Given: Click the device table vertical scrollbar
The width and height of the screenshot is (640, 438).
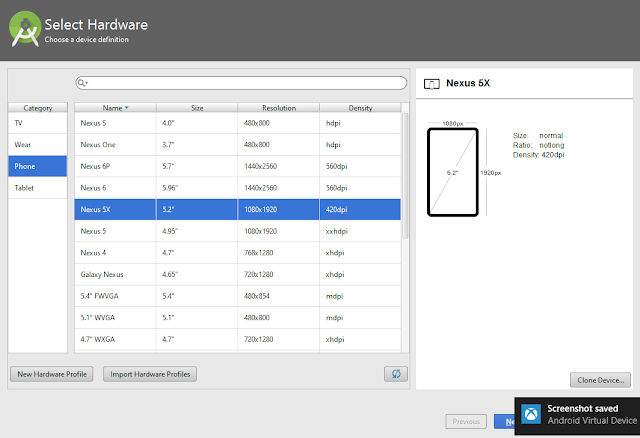Looking at the screenshot, I should coord(405,176).
